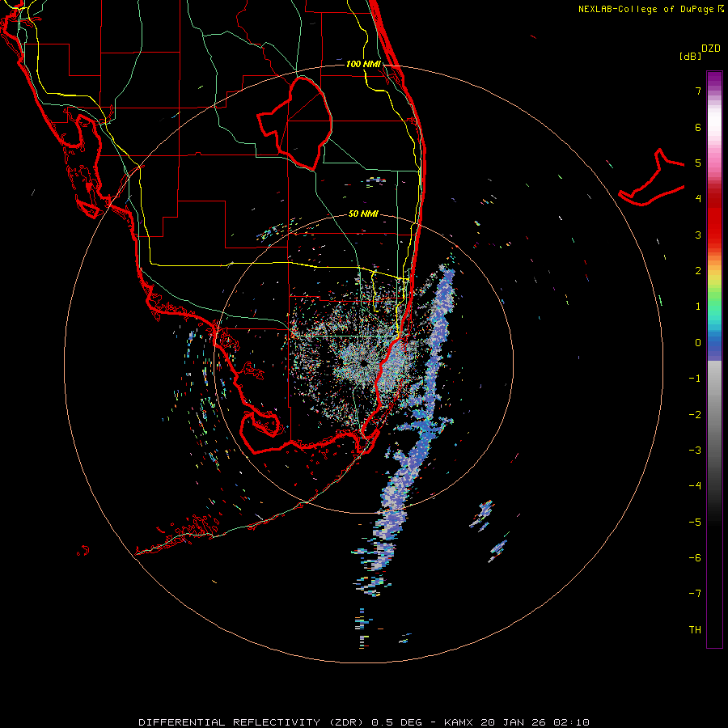Image resolution: width=728 pixels, height=728 pixels.
Task: Click the -3 dB colorbar tick label
Action: point(695,451)
